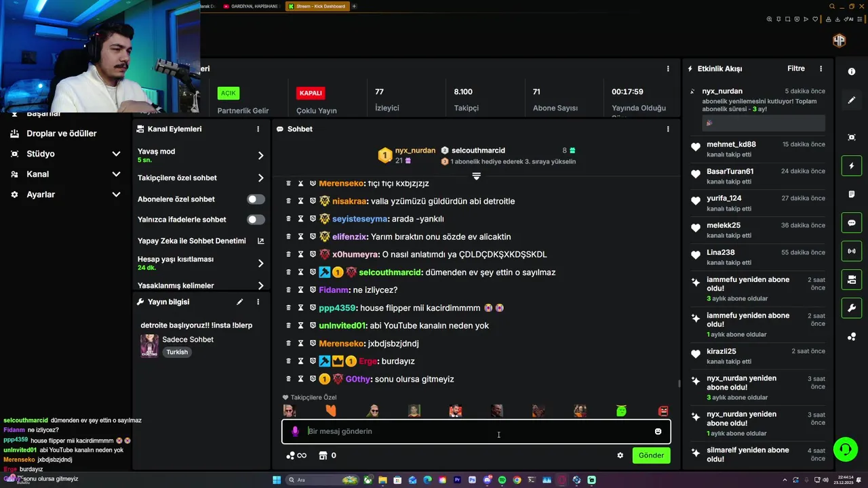Viewport: 868px width, 488px height.
Task: Click the purple microphone icon in chat input
Action: click(295, 431)
